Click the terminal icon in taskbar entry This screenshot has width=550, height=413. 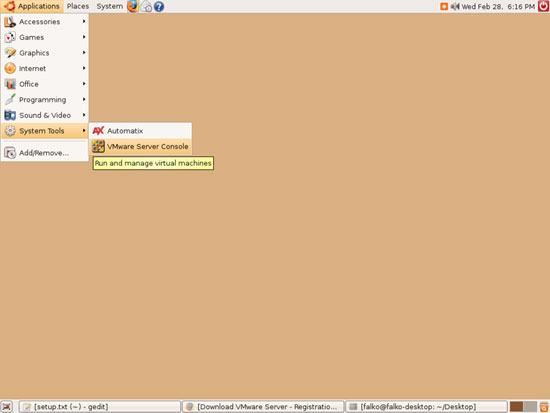pos(353,407)
